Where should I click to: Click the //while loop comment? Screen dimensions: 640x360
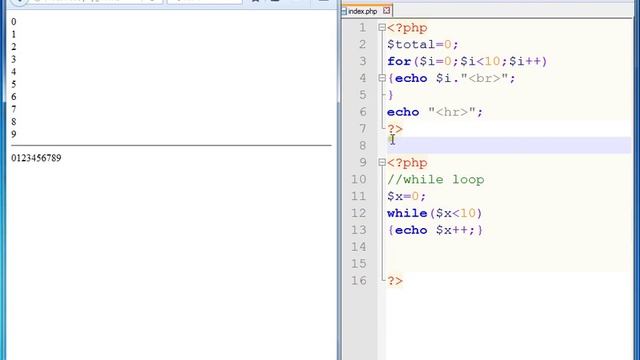[x=436, y=180]
